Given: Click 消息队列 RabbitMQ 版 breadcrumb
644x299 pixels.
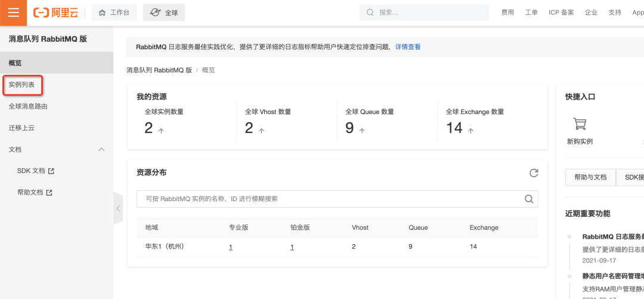Looking at the screenshot, I should 159,70.
